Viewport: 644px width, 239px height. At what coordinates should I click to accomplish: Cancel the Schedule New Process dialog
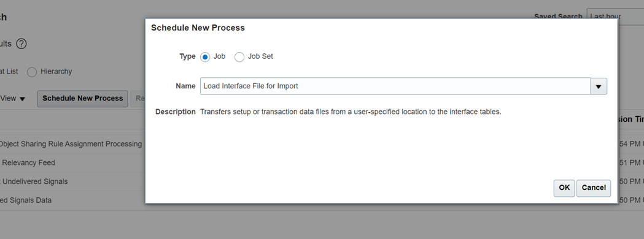point(594,188)
